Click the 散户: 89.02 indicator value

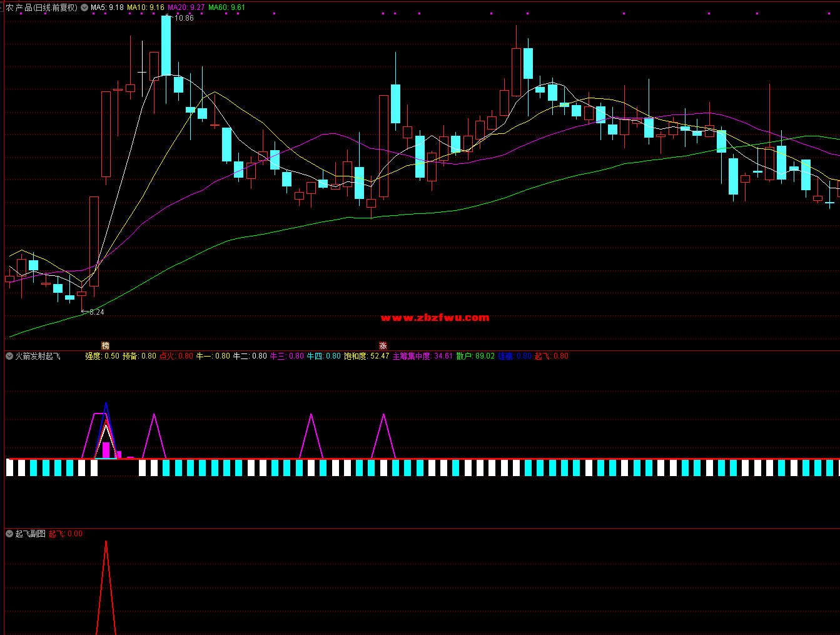(475, 356)
